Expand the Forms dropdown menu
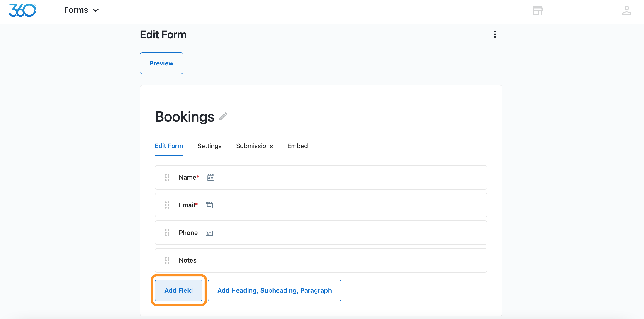The image size is (644, 319). click(82, 10)
